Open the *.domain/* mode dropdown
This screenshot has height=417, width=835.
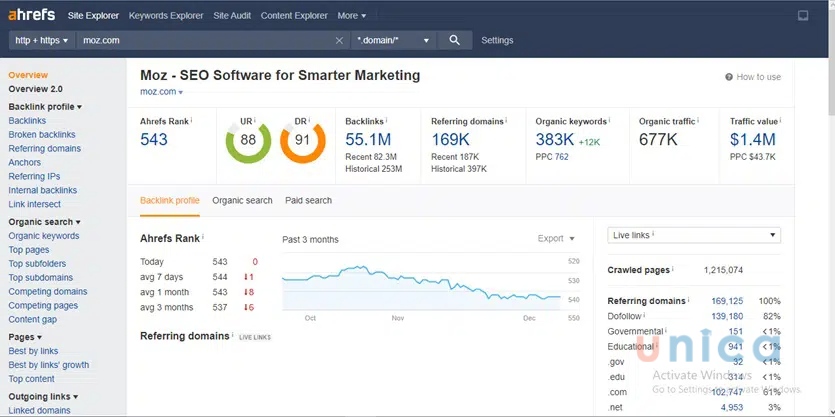(394, 40)
